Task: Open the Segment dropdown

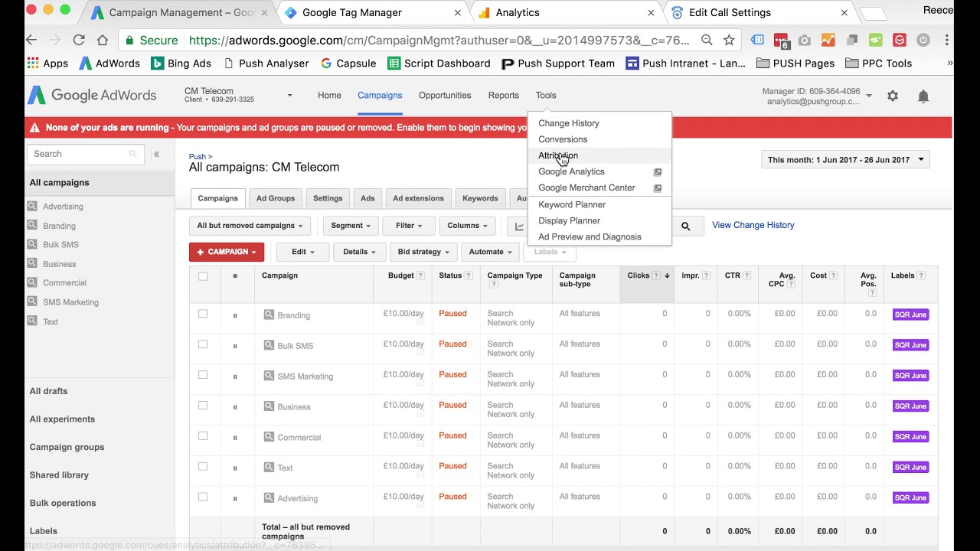Action: tap(351, 226)
